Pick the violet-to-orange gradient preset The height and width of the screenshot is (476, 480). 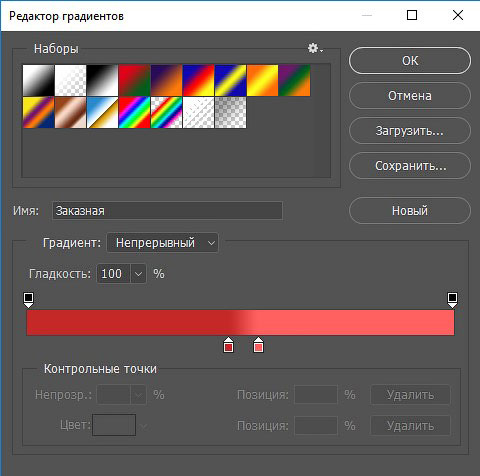click(x=166, y=80)
